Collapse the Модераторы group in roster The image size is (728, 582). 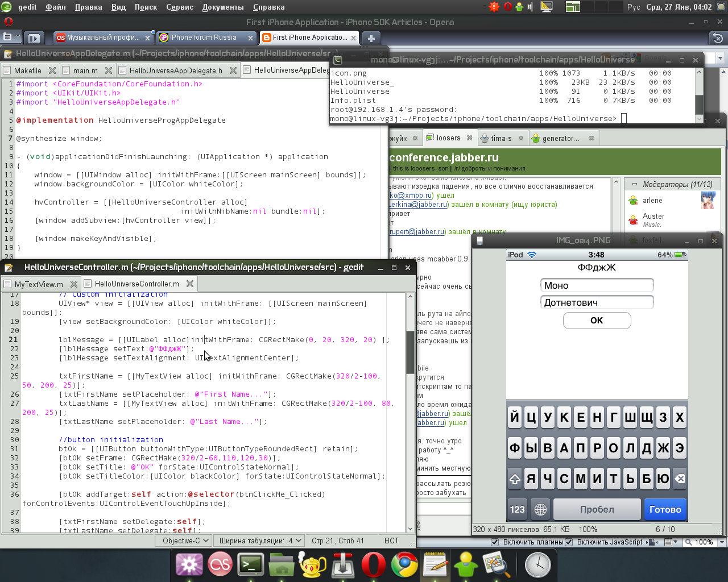pos(635,185)
